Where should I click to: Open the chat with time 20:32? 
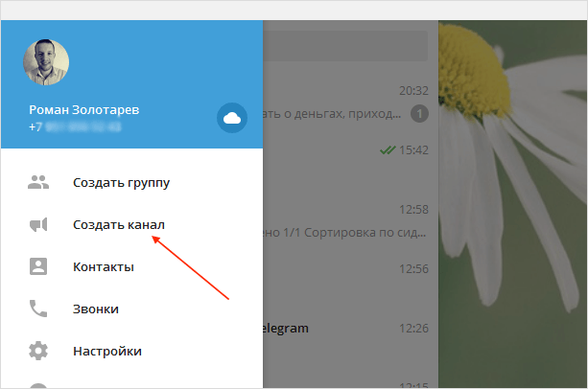(x=351, y=102)
